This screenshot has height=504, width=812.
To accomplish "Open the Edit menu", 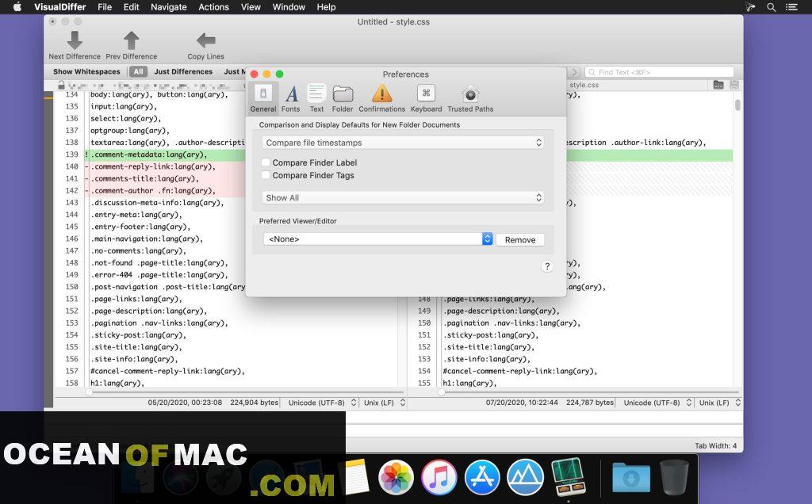I will tap(131, 7).
